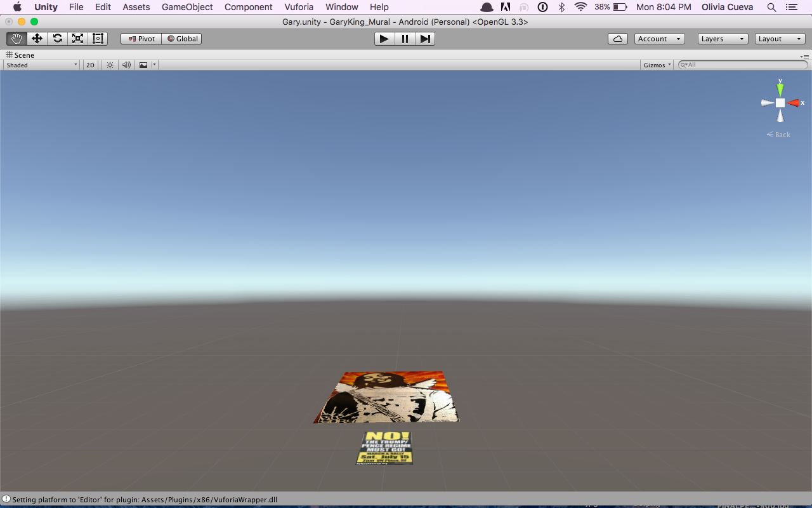Select the Hand tool
The image size is (812, 508).
[x=17, y=39]
